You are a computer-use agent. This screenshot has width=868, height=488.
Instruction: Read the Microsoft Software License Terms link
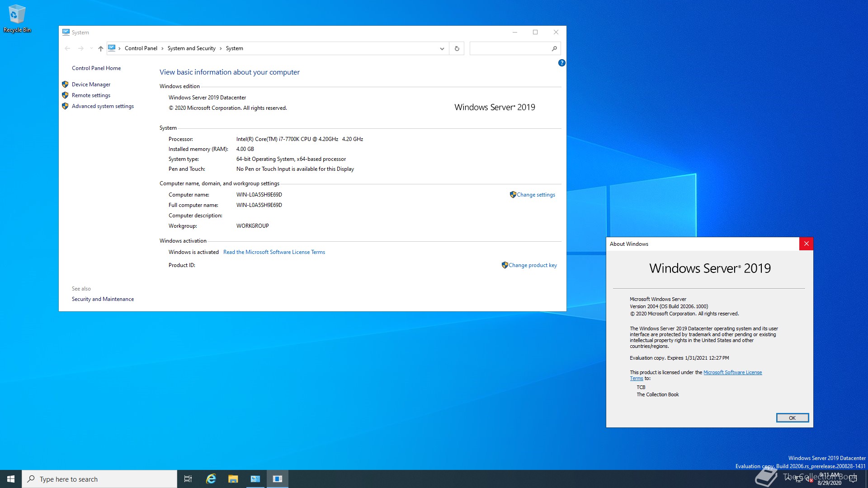274,252
